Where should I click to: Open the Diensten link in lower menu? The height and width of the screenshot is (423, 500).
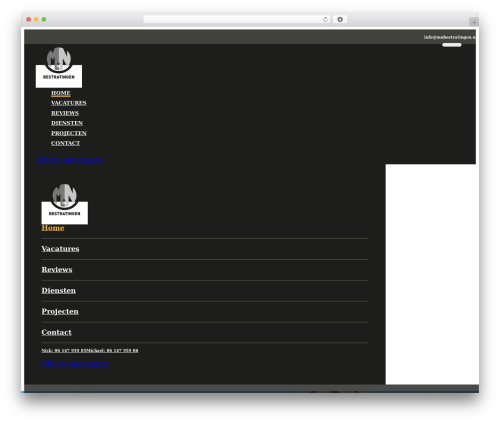[x=59, y=290]
